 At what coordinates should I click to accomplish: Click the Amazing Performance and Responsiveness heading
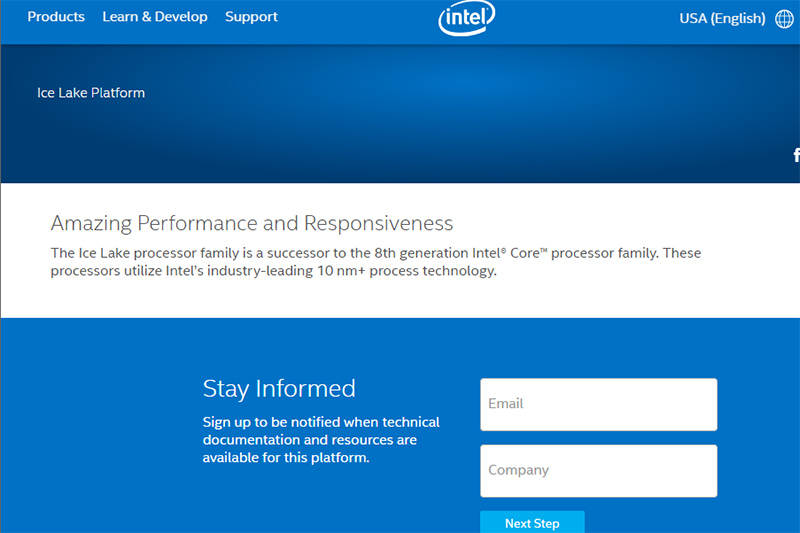tap(252, 223)
